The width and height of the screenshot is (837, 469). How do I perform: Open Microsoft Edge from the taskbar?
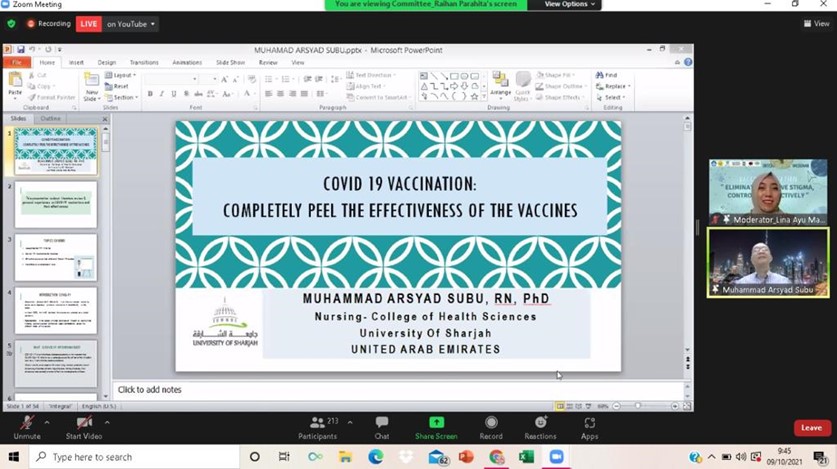click(376, 457)
